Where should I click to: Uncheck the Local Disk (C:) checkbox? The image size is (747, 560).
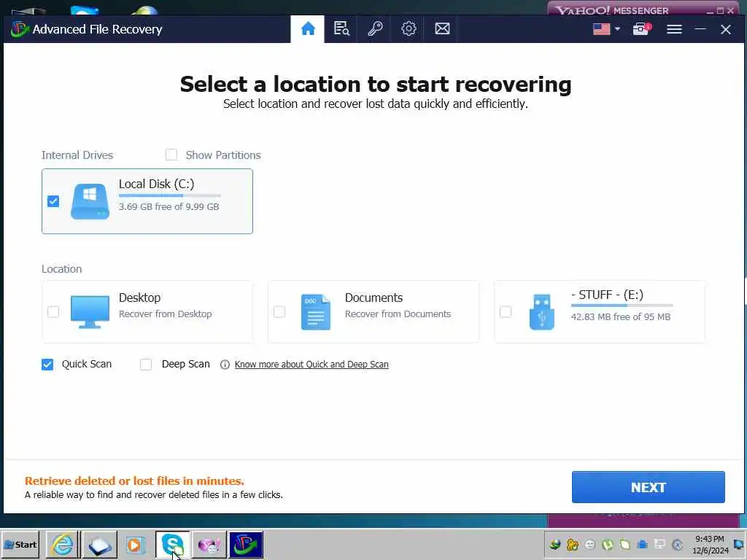53,201
